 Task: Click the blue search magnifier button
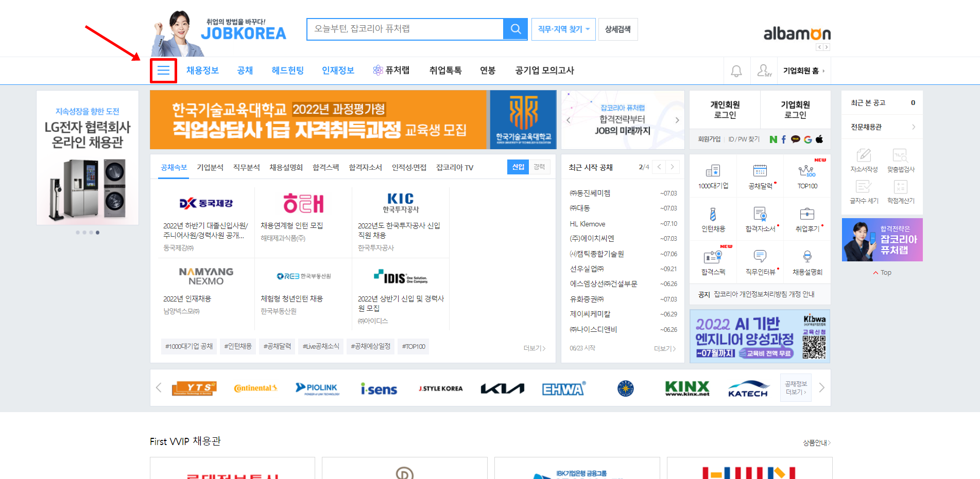[x=515, y=29]
